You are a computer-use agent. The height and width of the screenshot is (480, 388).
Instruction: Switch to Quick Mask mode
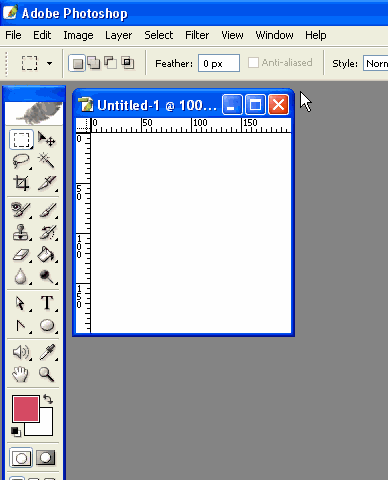45,458
